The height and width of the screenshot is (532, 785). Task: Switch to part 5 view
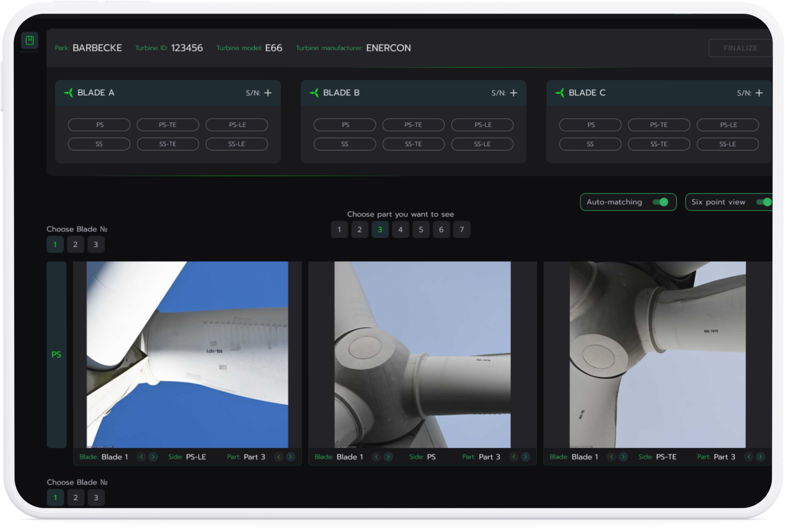[421, 230]
